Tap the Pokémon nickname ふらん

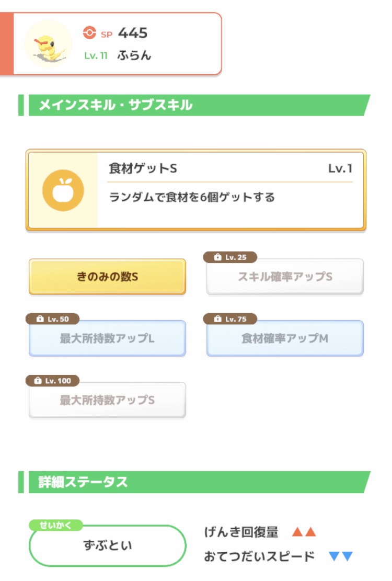click(x=134, y=55)
